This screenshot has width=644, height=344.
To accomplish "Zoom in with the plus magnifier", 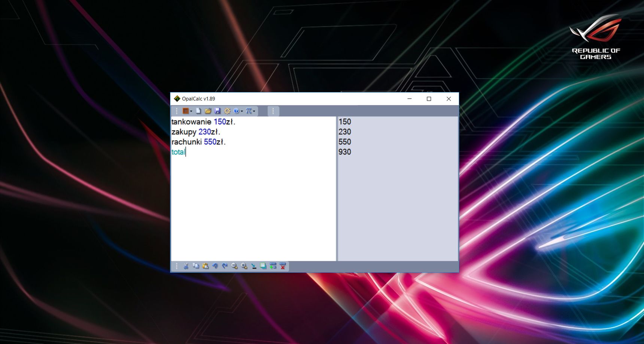I will pyautogui.click(x=244, y=266).
